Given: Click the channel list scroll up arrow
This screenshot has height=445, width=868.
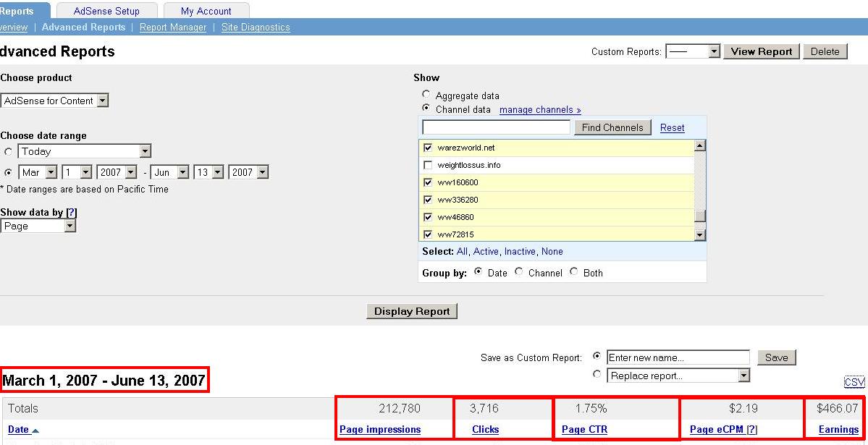Looking at the screenshot, I should [x=700, y=145].
